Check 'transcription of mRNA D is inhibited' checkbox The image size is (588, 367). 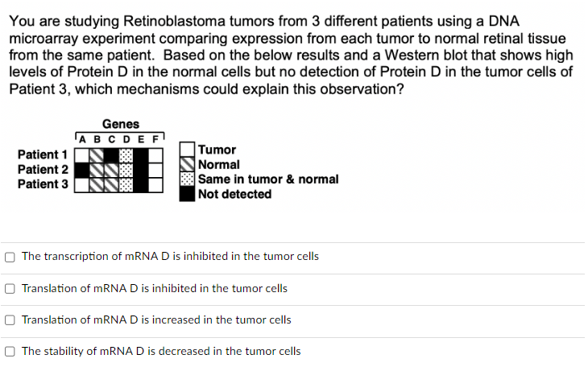coord(10,257)
